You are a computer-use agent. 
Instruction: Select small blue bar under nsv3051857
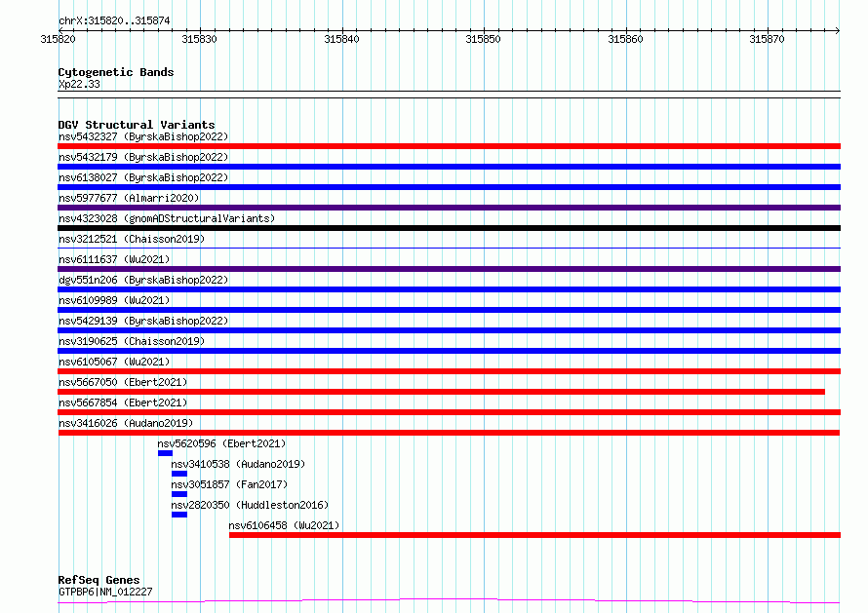point(179,494)
